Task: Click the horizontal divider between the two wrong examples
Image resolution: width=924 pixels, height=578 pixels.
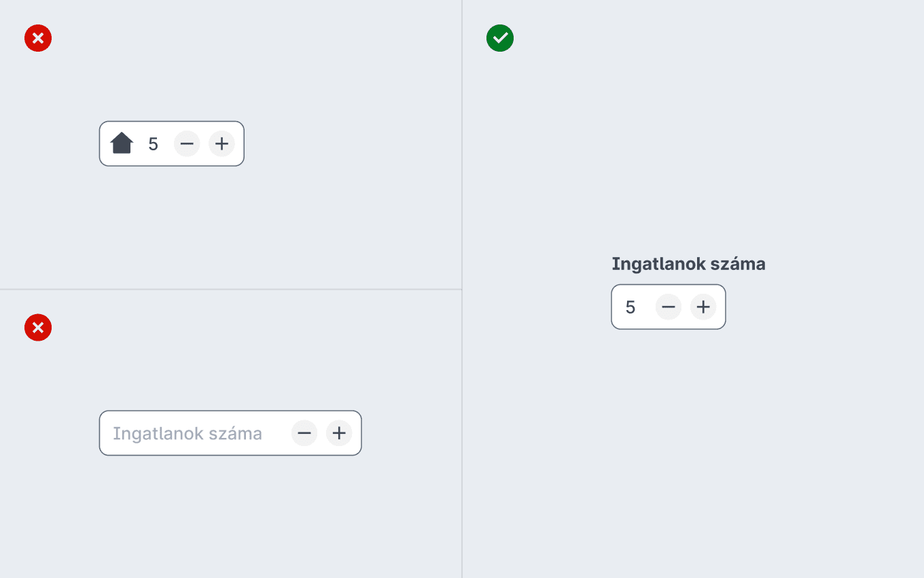Action: click(231, 290)
